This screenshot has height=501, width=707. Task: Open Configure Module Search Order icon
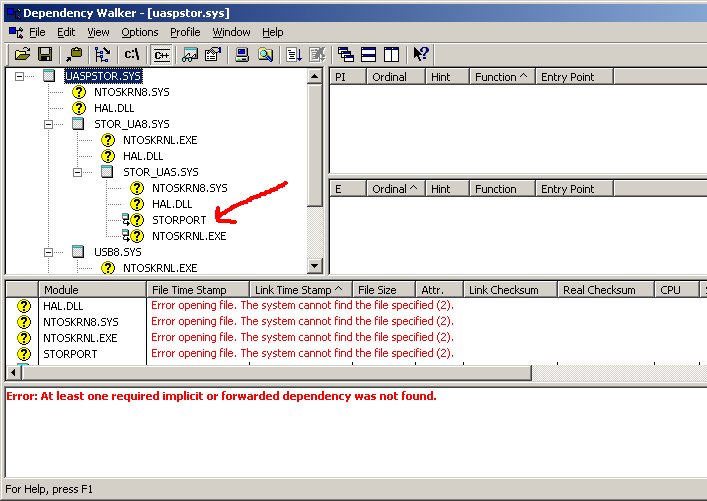[x=265, y=55]
